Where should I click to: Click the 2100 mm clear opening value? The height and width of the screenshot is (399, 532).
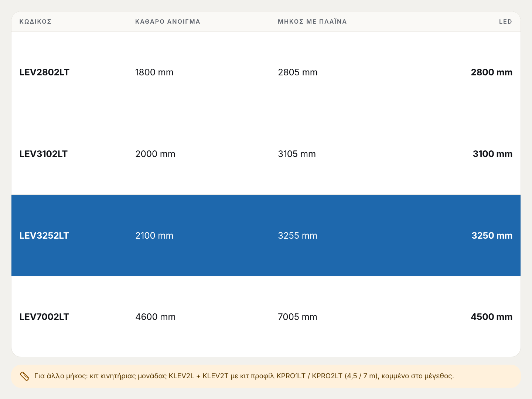[x=154, y=236]
